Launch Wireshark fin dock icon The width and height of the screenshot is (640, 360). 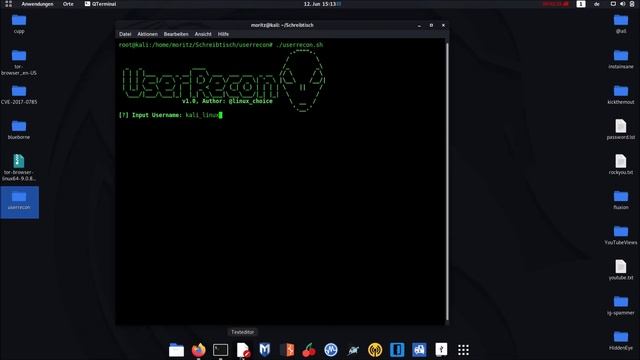point(353,350)
